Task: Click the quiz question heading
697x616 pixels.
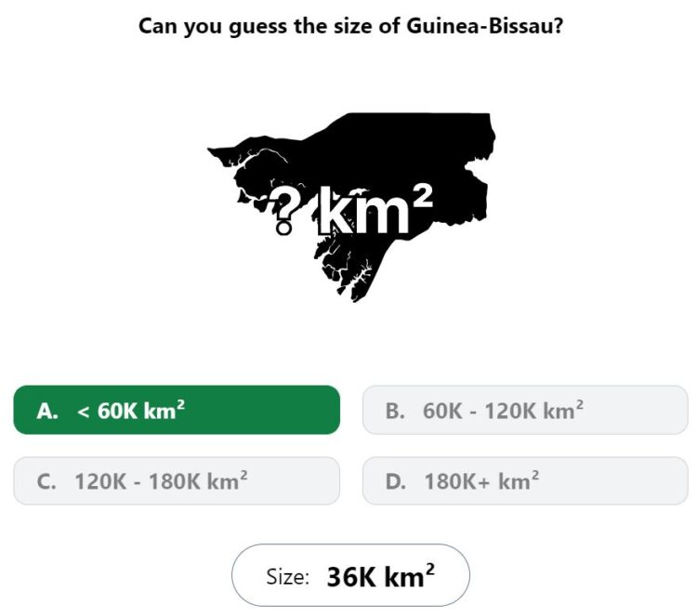Action: pos(350,26)
